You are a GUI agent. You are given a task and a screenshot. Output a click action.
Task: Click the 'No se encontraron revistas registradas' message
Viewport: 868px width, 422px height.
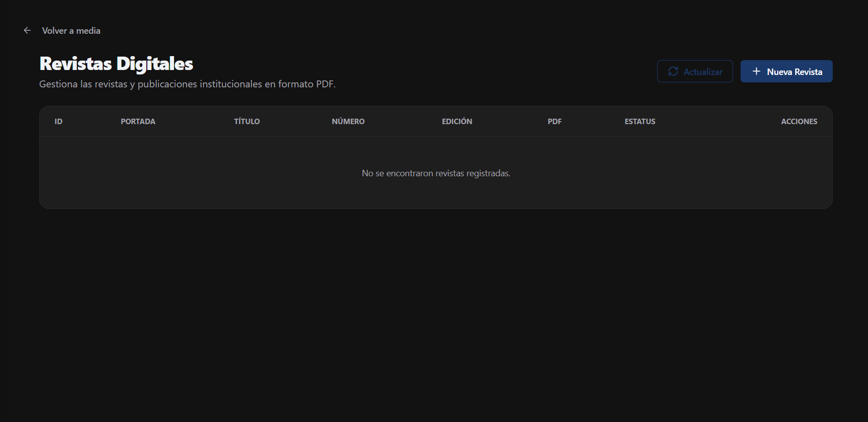coord(436,173)
